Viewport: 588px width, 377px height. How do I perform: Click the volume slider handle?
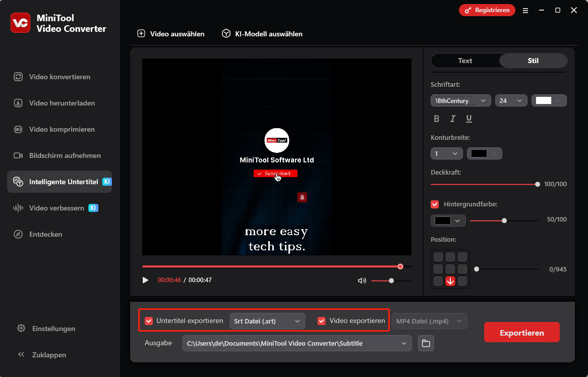pyautogui.click(x=391, y=281)
